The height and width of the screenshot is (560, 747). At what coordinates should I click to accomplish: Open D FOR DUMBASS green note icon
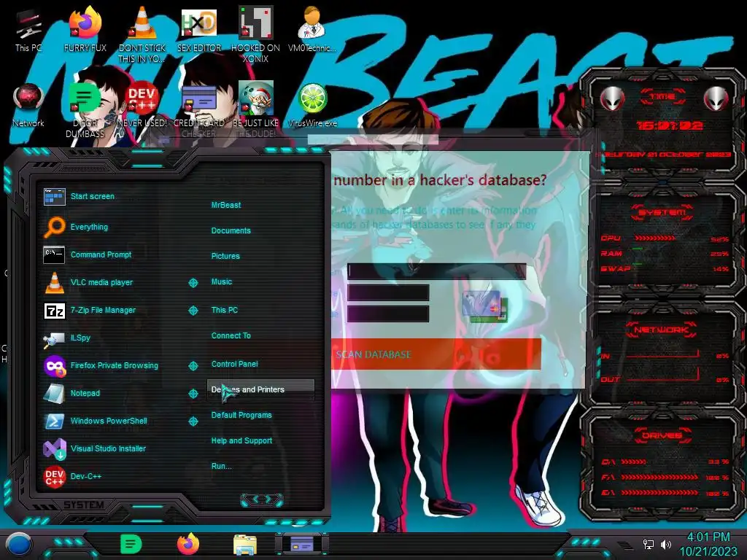[x=85, y=111]
